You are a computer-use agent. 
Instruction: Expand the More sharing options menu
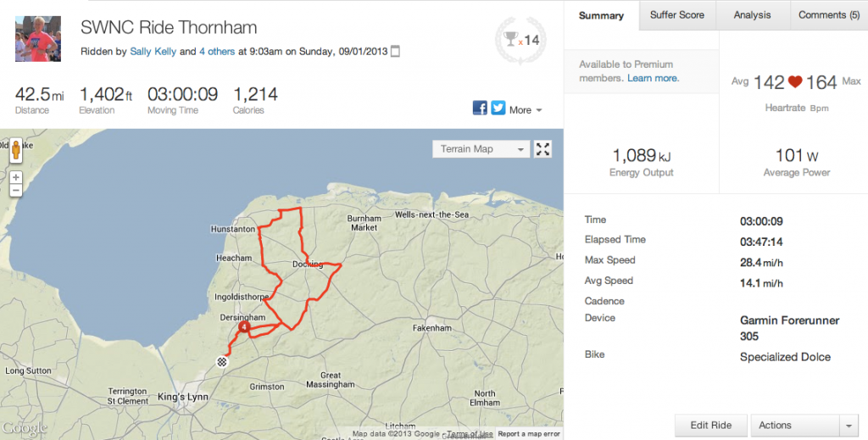tap(526, 109)
